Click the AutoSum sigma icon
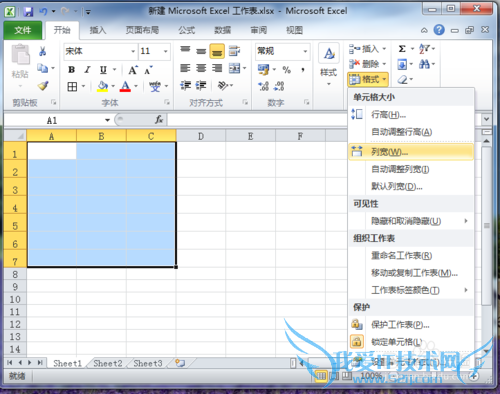Viewport: 500px width, 394px height. pos(402,49)
